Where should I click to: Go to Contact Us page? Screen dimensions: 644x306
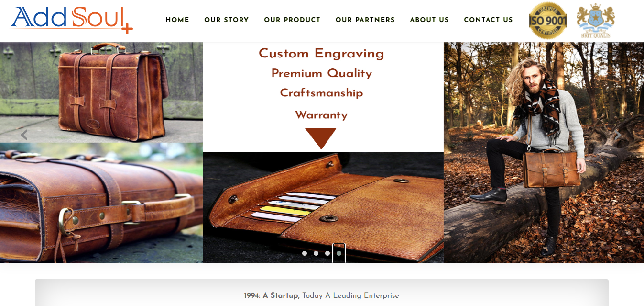(x=488, y=20)
